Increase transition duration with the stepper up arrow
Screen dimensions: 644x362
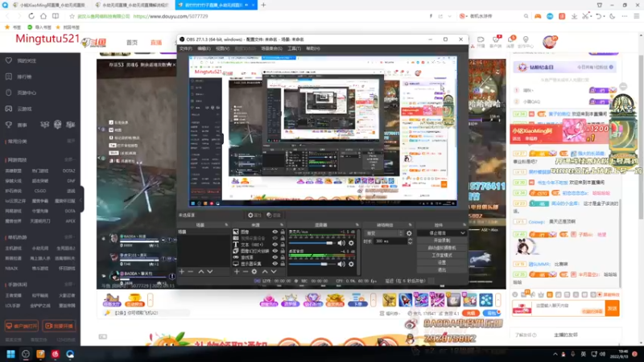pyautogui.click(x=410, y=240)
